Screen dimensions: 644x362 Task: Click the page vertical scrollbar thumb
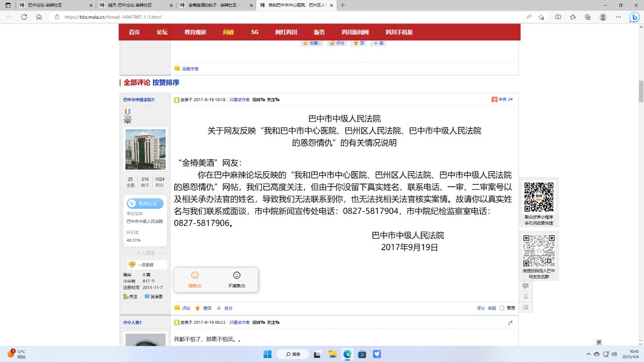(x=641, y=91)
